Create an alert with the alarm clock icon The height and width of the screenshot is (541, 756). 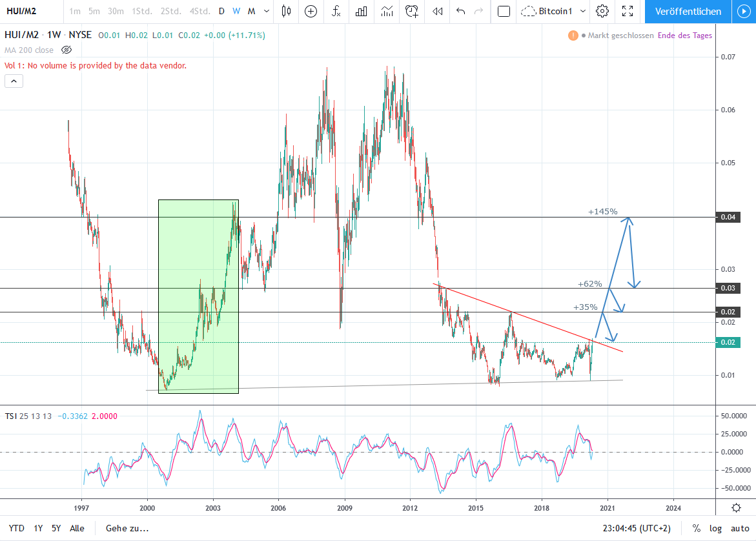[x=412, y=11]
